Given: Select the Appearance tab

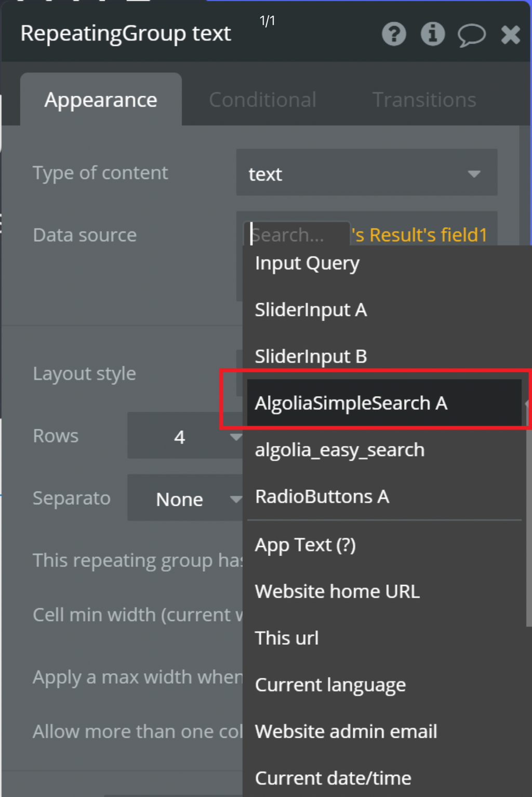Looking at the screenshot, I should tap(101, 100).
